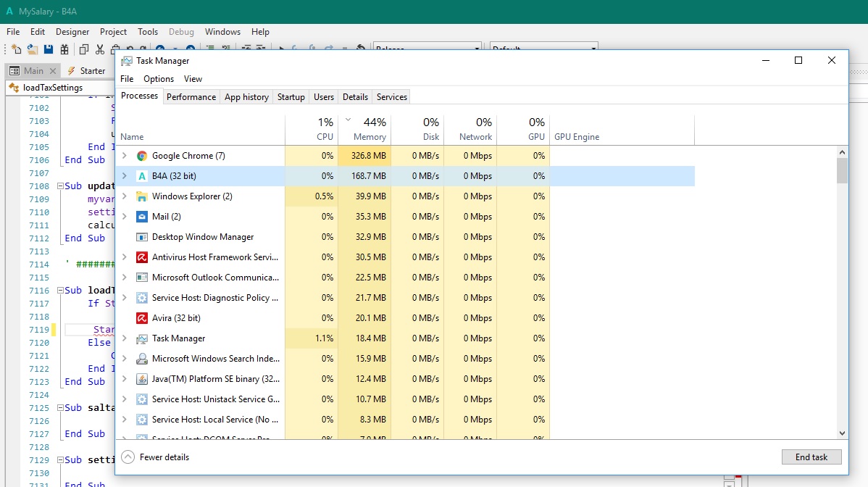This screenshot has height=487, width=868.
Task: Close the Main code tab
Action: 52,71
